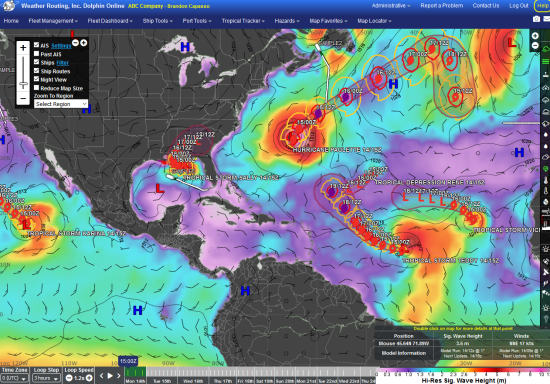Increase loop speed with plus icon

tap(89, 378)
